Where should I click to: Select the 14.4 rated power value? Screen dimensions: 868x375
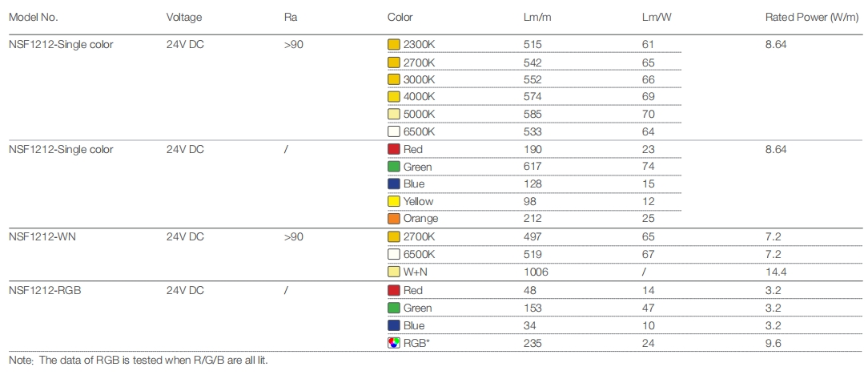pos(776,272)
